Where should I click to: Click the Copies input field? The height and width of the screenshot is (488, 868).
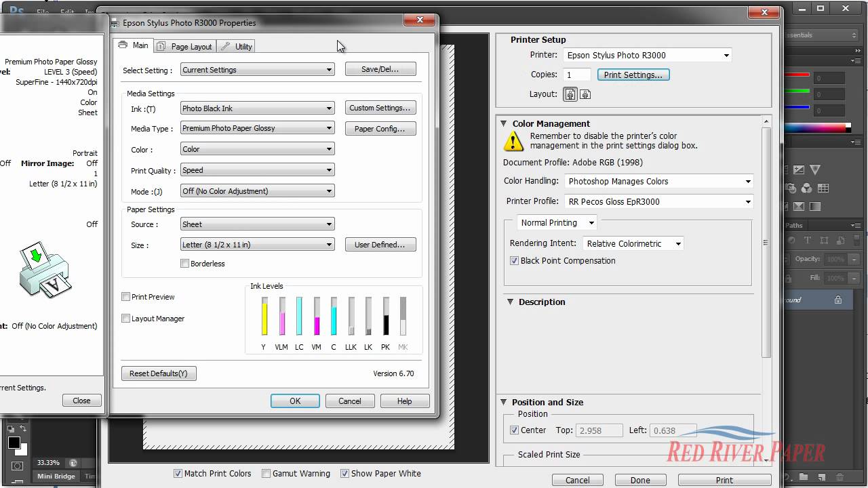[x=577, y=75]
